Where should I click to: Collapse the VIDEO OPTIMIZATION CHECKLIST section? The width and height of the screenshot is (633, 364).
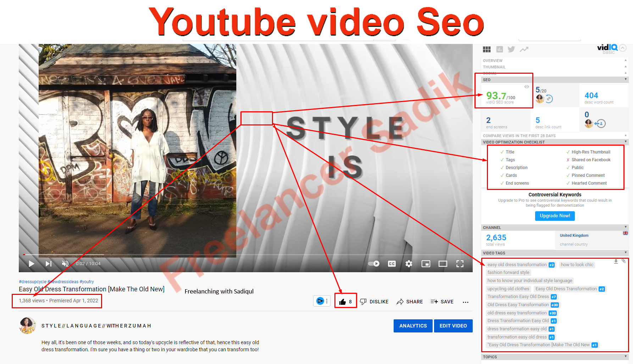coord(555,142)
